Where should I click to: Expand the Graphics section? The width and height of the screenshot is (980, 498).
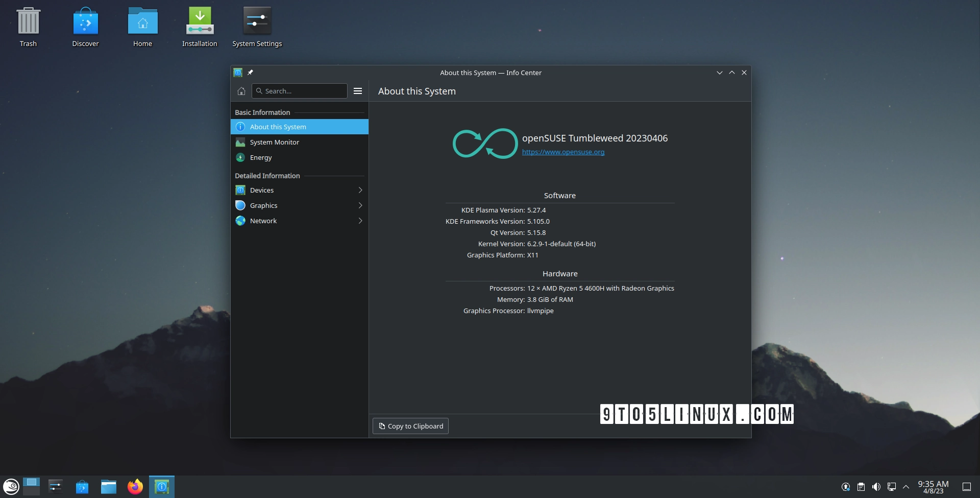pyautogui.click(x=299, y=205)
